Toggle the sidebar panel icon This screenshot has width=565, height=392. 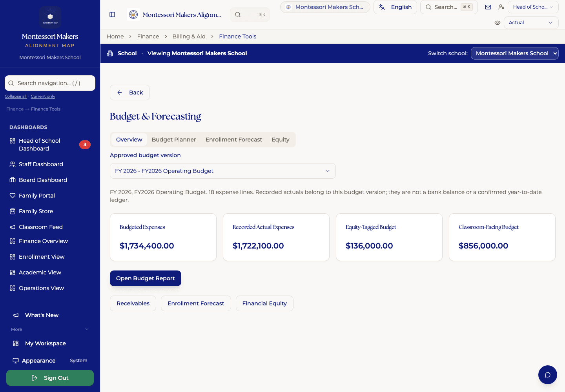(x=112, y=15)
